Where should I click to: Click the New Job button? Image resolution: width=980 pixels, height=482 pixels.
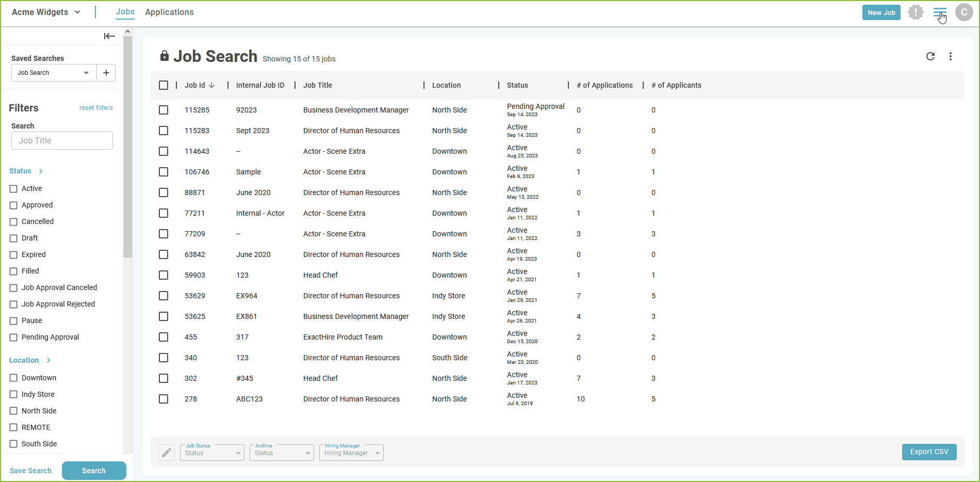pyautogui.click(x=881, y=12)
